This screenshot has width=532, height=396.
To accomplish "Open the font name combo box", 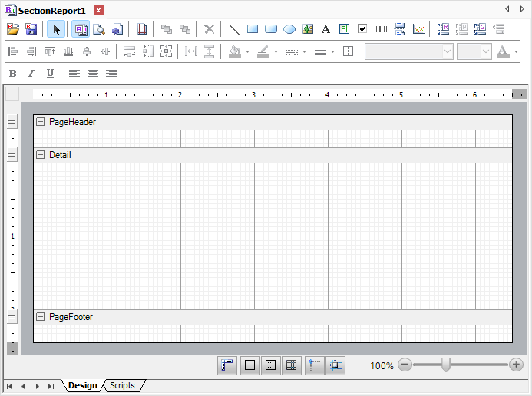I will (x=409, y=51).
